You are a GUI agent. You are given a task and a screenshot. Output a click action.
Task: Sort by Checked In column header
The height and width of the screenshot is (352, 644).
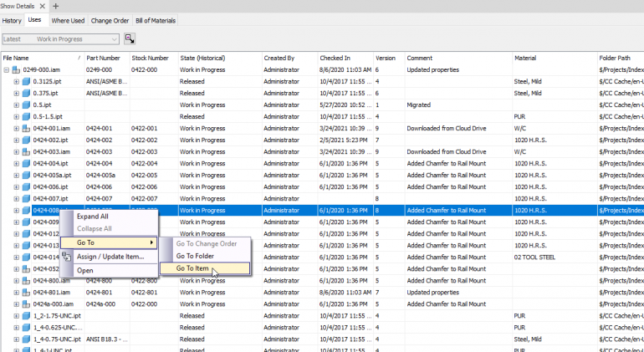[x=345, y=58]
